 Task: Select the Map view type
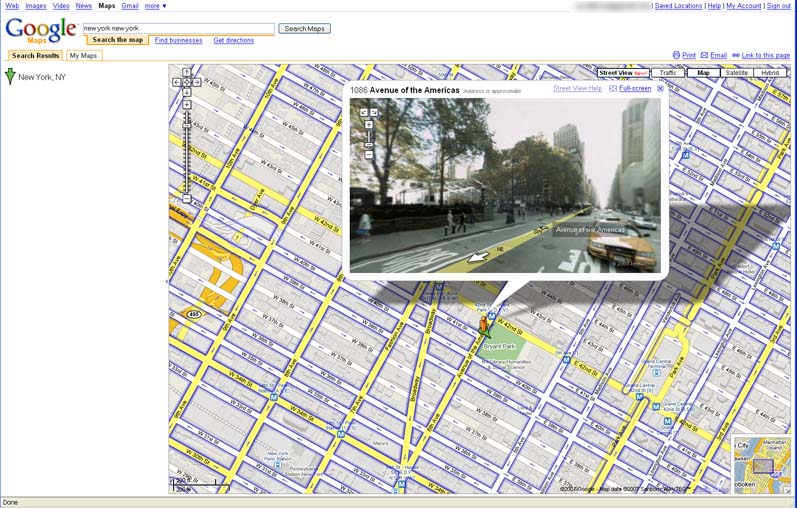click(703, 73)
